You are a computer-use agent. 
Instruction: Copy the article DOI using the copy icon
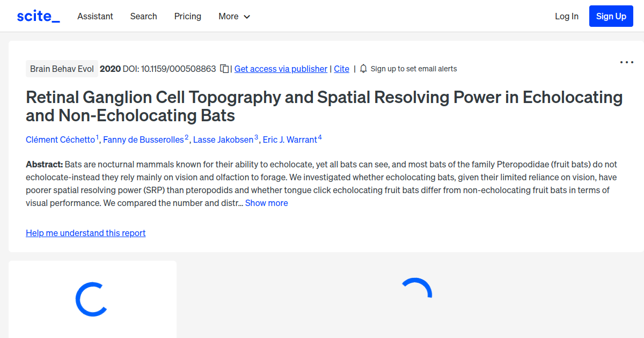pyautogui.click(x=224, y=68)
